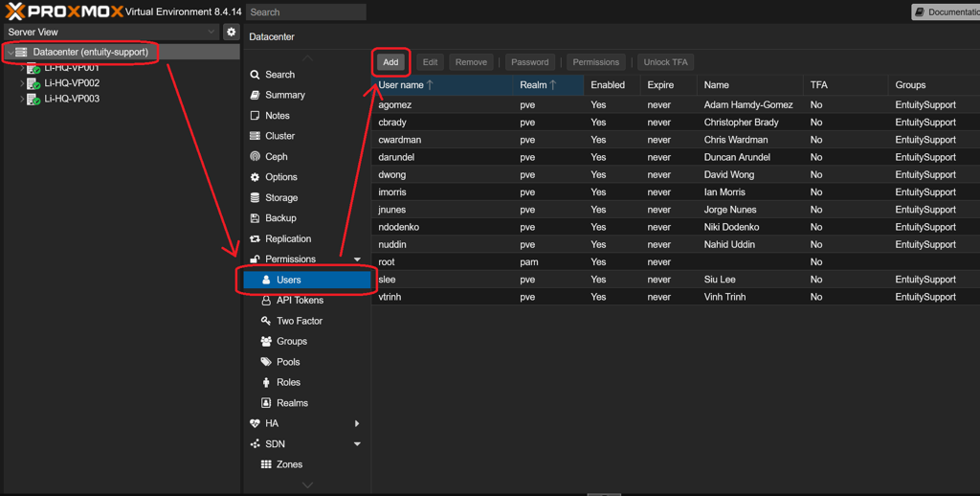Click the Search magnifier icon in sidebar
The image size is (980, 496).
coord(255,75)
